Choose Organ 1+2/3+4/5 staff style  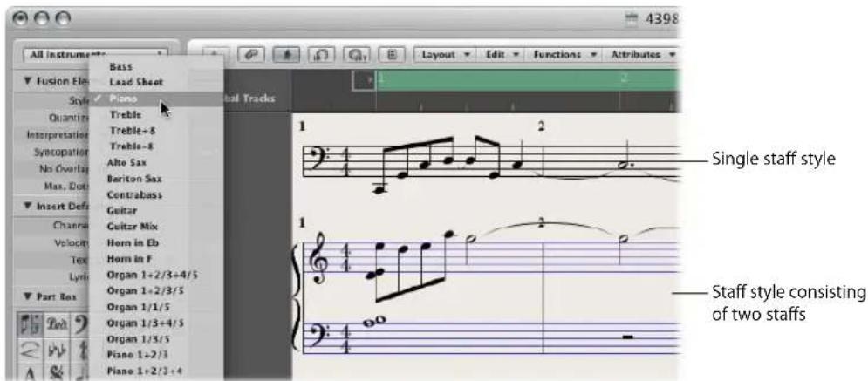155,275
